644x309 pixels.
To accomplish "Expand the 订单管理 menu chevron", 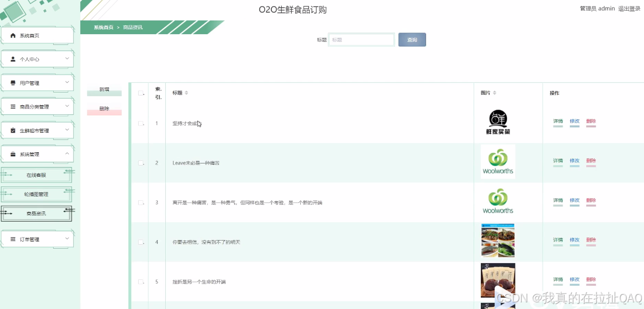I will click(x=67, y=239).
